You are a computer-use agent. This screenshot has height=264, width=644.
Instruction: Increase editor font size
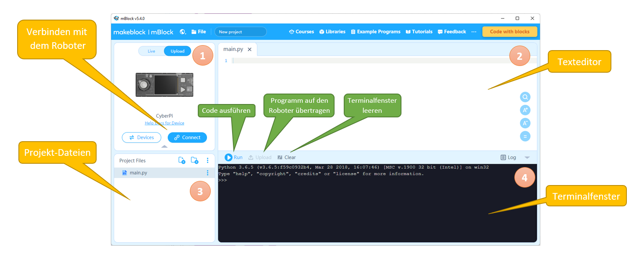525,110
